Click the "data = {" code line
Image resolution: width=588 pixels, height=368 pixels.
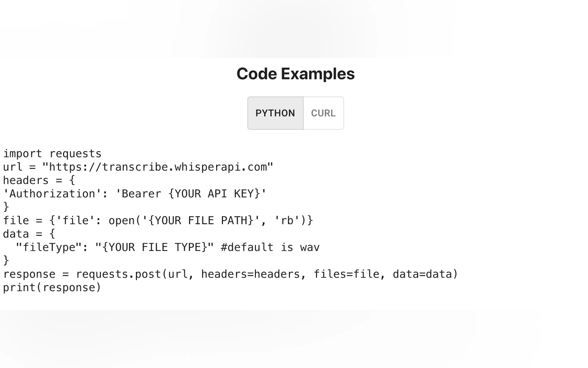tap(29, 234)
